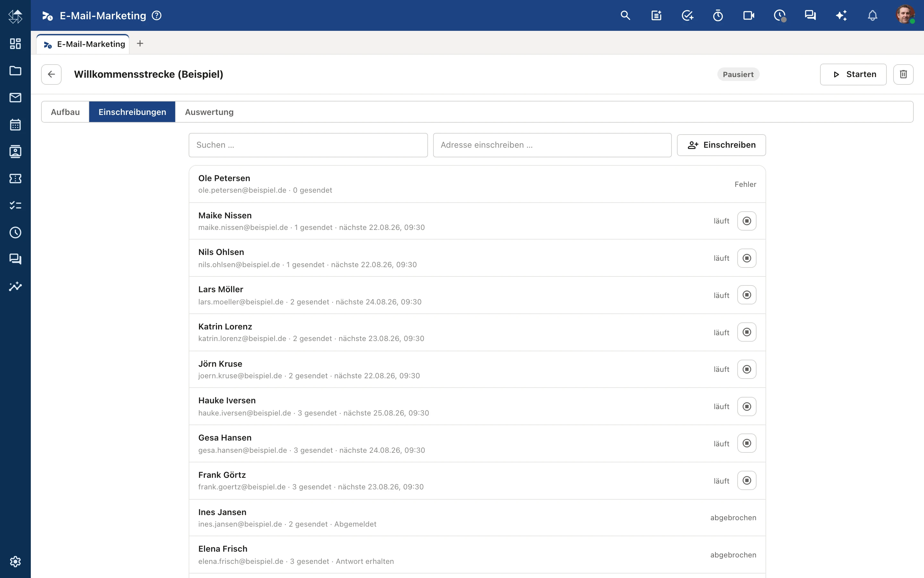924x578 pixels.
Task: Click läuft status for Lars Möller
Action: [721, 295]
